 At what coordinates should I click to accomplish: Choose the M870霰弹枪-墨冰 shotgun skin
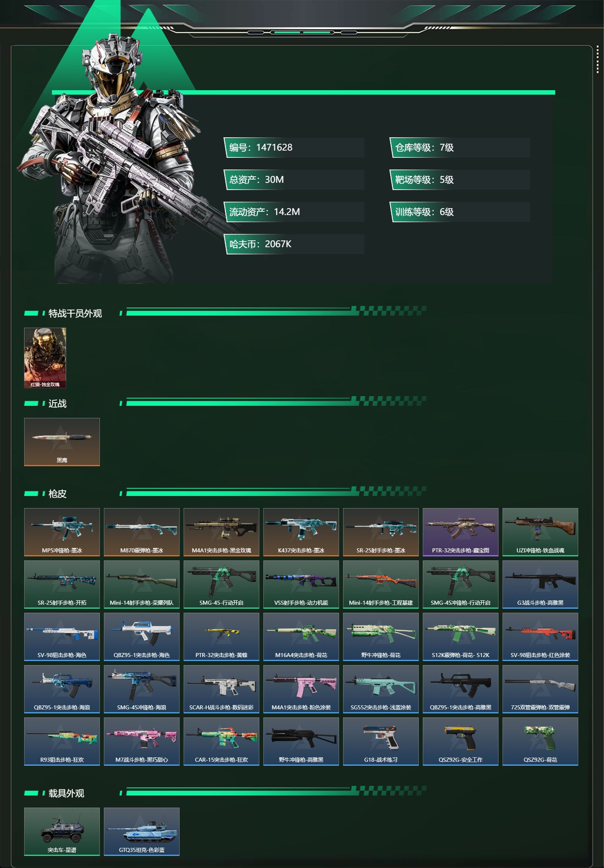pyautogui.click(x=142, y=532)
